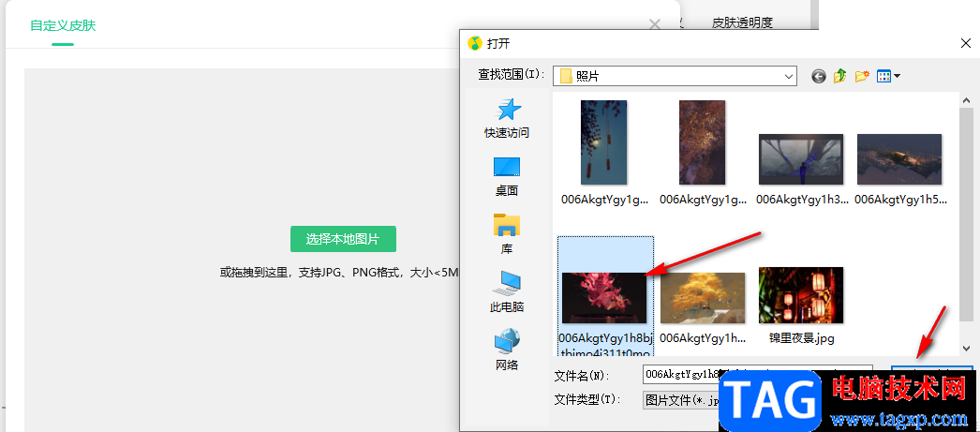Click the back navigation icon in Open dialog
Screen dimensions: 980x432
pos(819,76)
